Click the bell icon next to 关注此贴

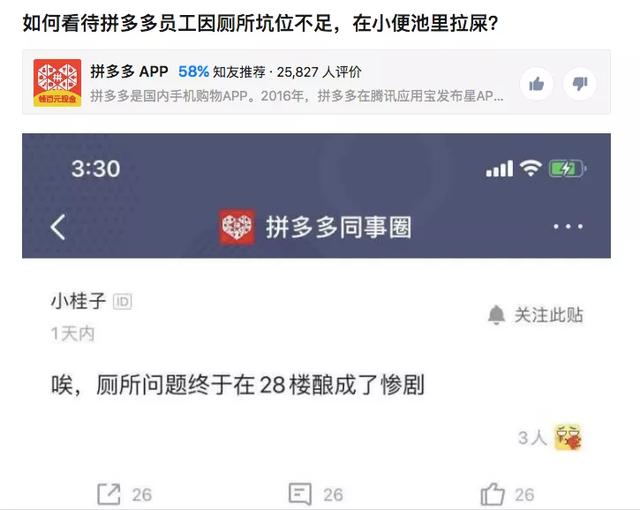[496, 315]
